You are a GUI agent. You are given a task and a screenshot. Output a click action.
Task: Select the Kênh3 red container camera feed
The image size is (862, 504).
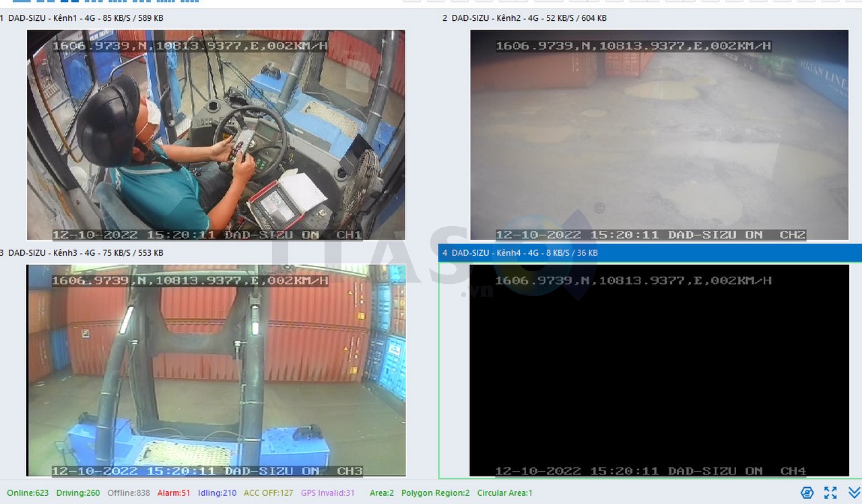216,370
